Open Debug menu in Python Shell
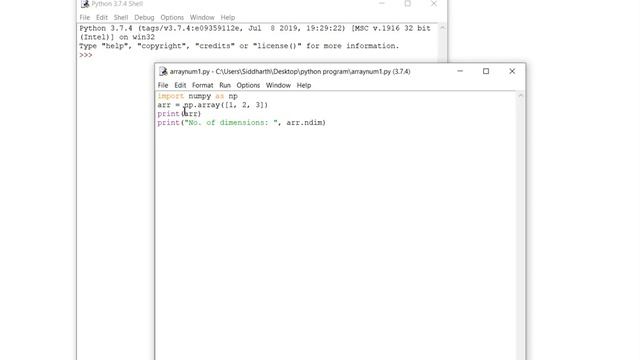The width and height of the screenshot is (640, 360). point(144,18)
